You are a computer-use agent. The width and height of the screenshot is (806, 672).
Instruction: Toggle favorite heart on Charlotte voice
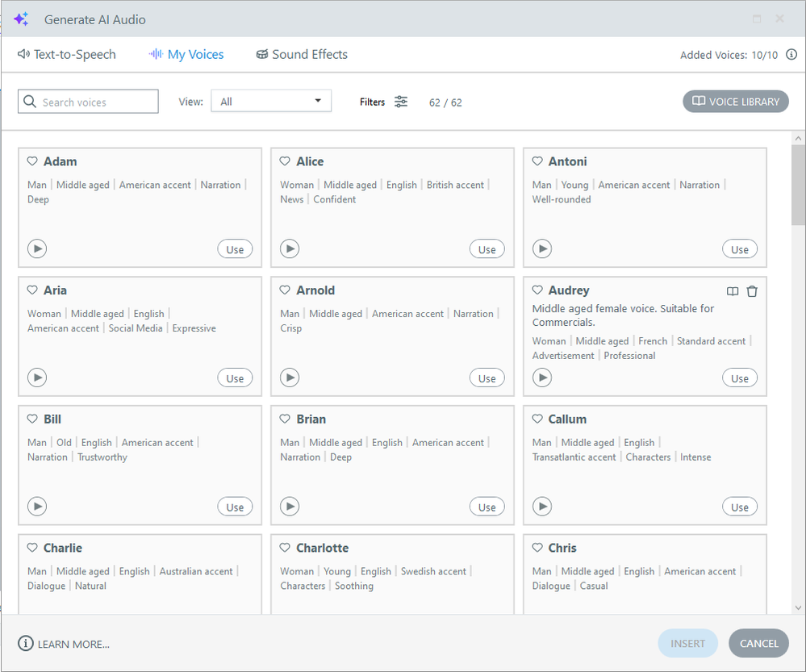point(286,548)
